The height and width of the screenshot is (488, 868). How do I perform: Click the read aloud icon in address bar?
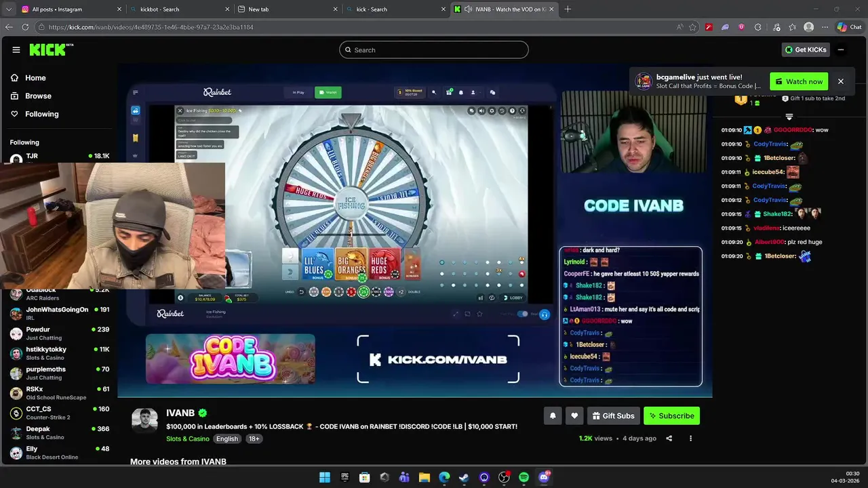coord(679,27)
